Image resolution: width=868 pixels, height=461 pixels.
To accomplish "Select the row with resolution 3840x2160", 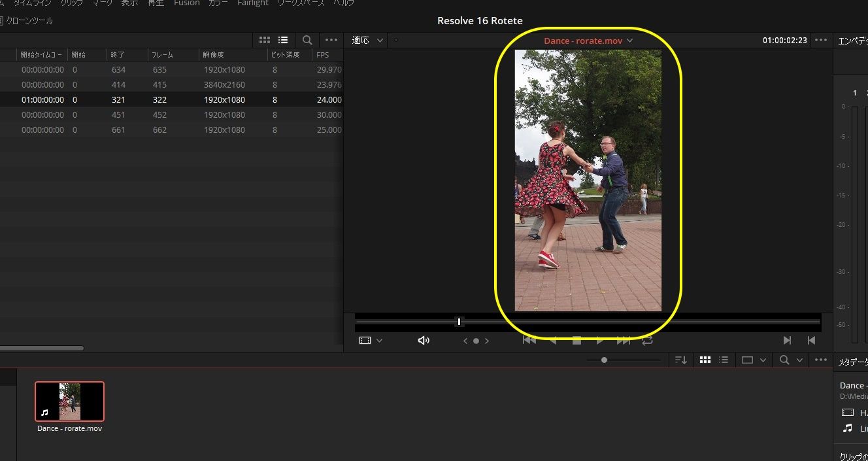I will pyautogui.click(x=171, y=85).
